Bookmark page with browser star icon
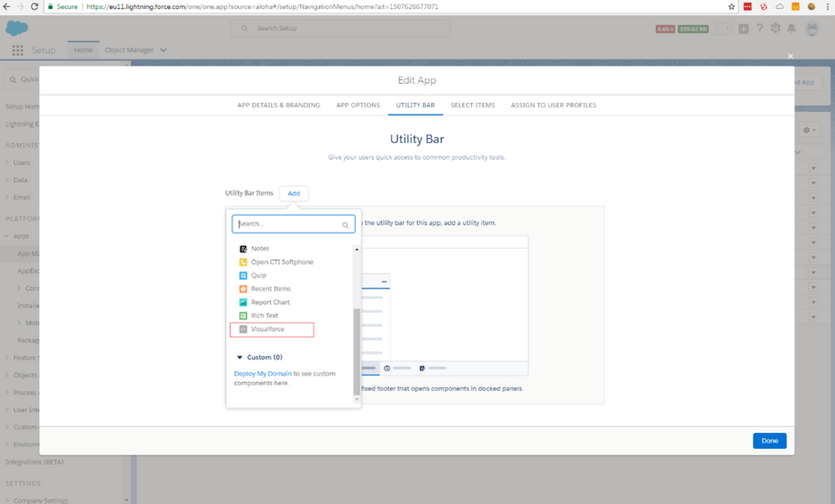Image resolution: width=835 pixels, height=504 pixels. pyautogui.click(x=731, y=7)
